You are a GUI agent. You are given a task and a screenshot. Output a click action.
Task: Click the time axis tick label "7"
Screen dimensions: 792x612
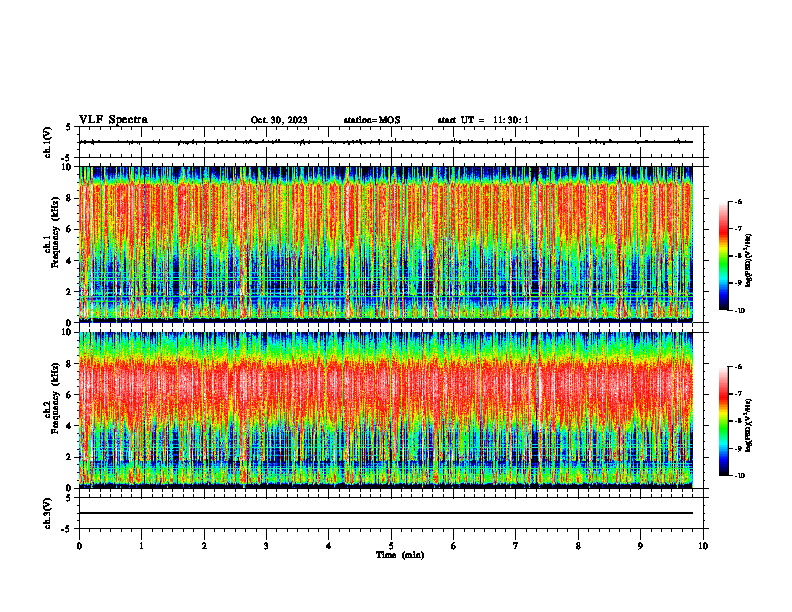pyautogui.click(x=516, y=546)
